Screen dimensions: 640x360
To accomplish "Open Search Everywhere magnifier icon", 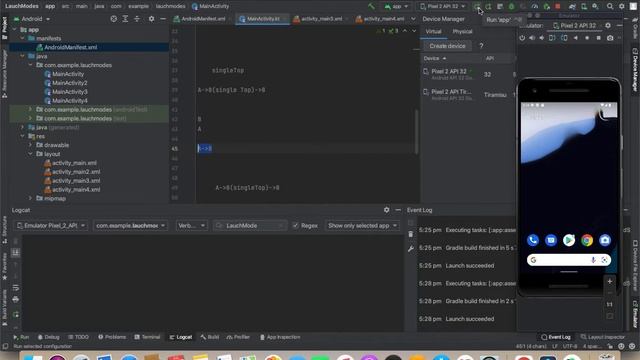I will click(609, 6).
